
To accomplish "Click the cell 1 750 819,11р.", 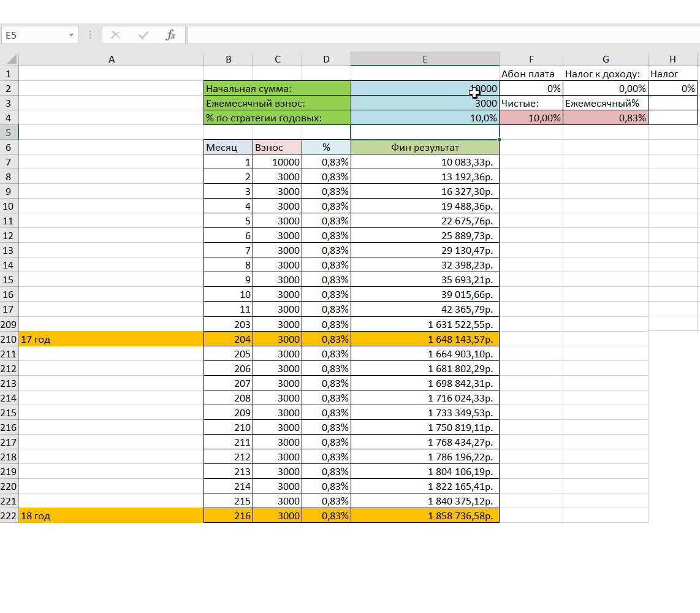I will click(425, 428).
